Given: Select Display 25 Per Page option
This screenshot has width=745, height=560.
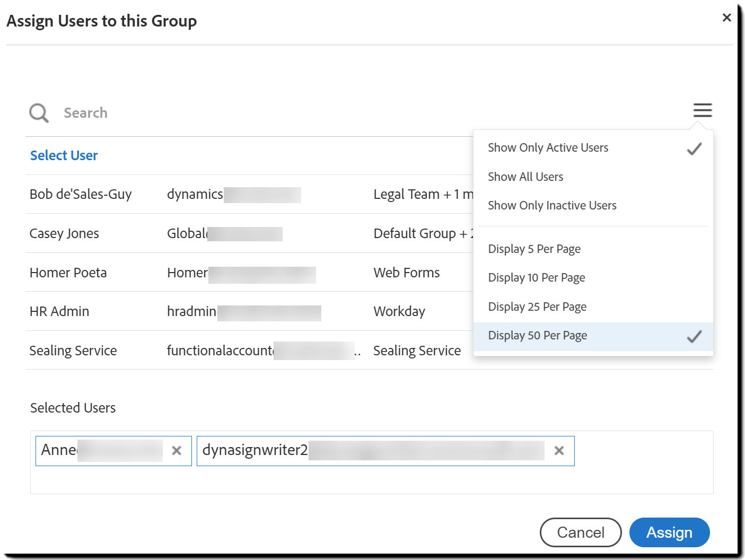Looking at the screenshot, I should (x=537, y=307).
